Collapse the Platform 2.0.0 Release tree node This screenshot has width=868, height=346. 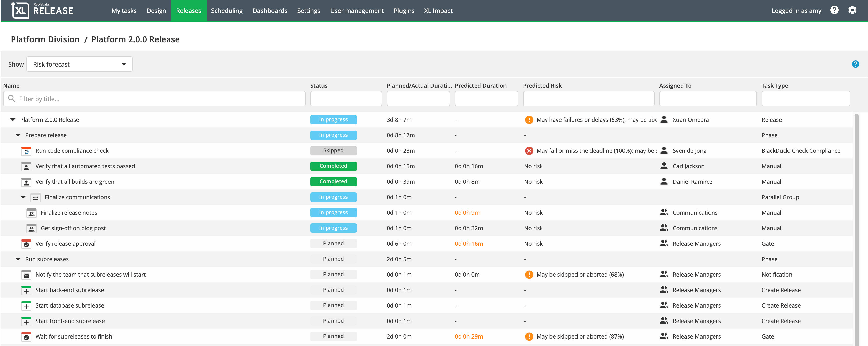pyautogui.click(x=13, y=120)
